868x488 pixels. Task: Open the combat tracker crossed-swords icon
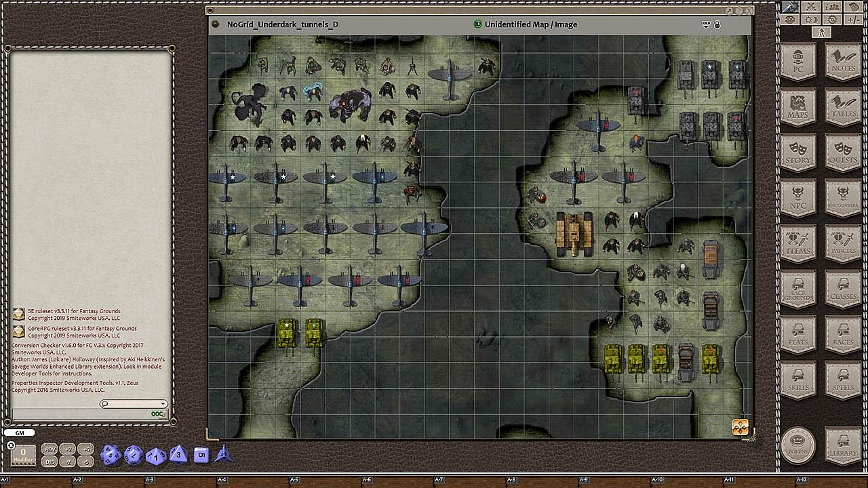coord(811,7)
